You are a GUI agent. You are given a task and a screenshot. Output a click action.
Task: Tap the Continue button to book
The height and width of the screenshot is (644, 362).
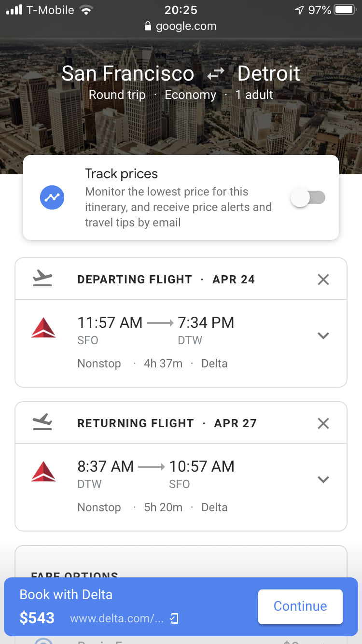tap(300, 606)
